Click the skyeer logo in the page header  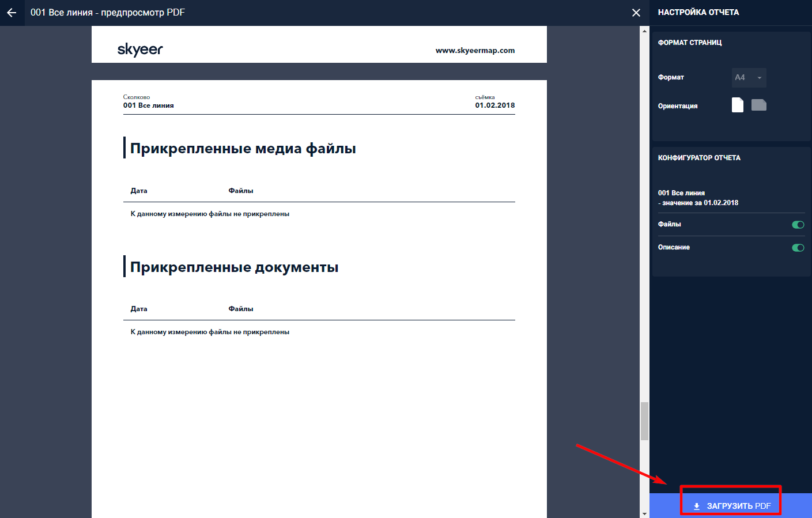click(140, 50)
